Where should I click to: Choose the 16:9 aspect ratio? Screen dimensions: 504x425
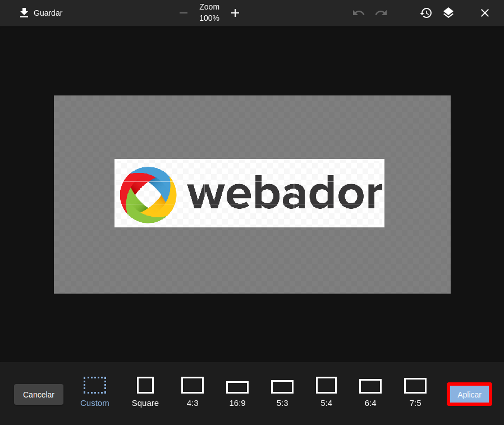point(237,392)
